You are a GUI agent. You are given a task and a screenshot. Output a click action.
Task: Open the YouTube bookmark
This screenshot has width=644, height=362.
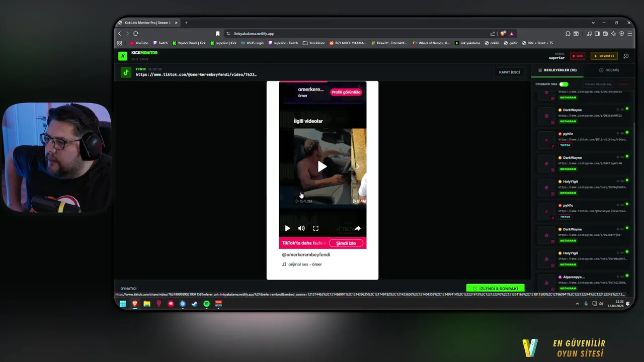139,43
